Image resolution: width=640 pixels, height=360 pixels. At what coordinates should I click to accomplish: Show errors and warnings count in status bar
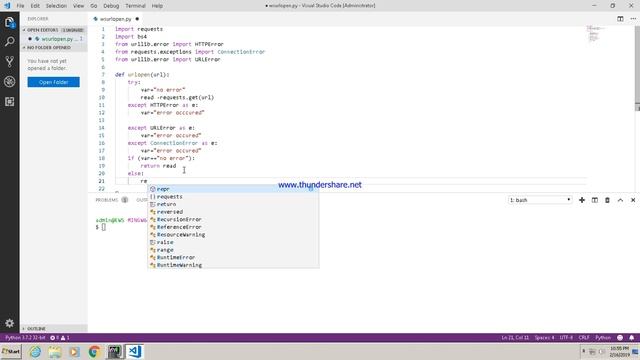tap(60, 338)
